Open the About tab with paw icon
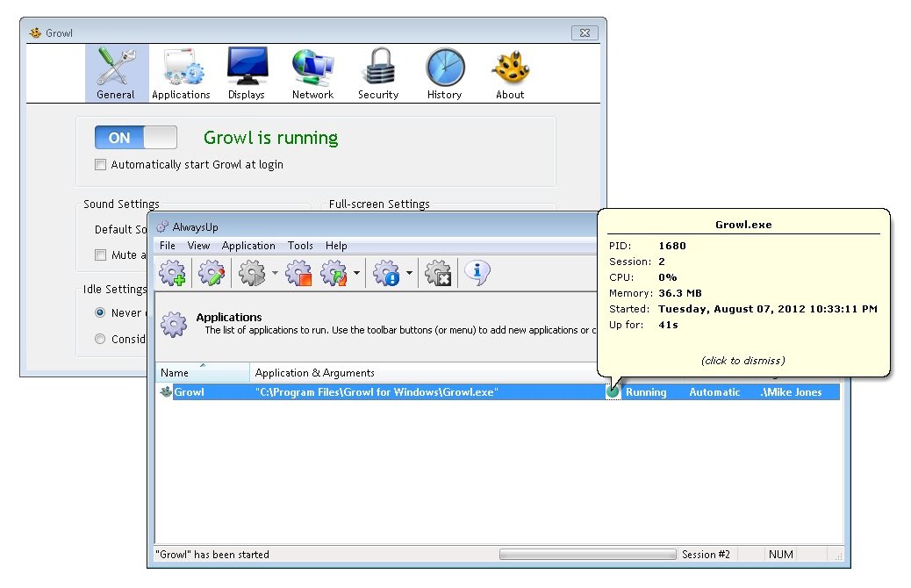 510,73
